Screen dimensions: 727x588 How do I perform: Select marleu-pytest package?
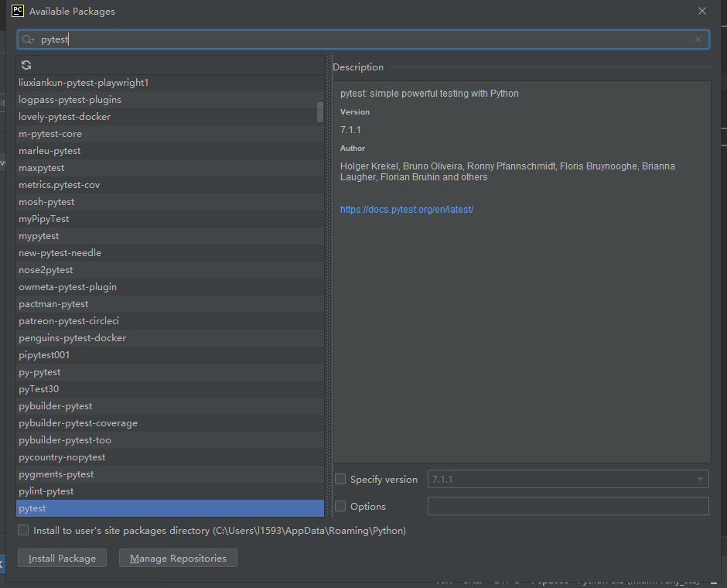tap(170, 151)
